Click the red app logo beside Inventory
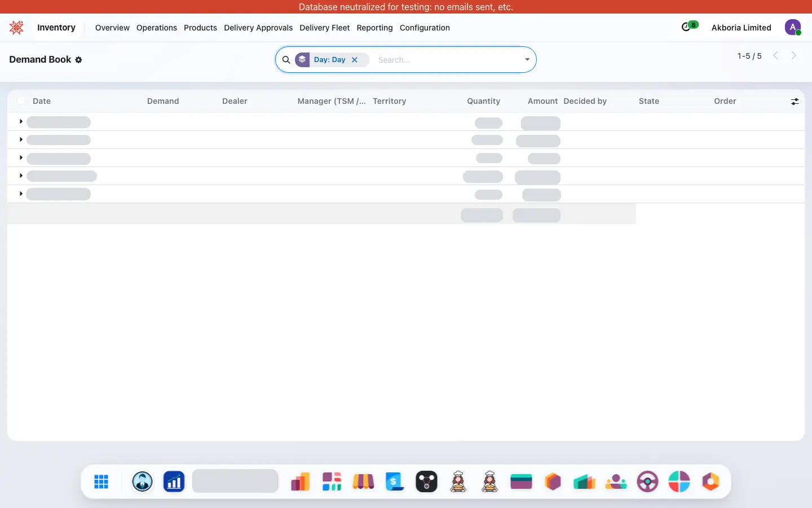The image size is (812, 508). [16, 27]
